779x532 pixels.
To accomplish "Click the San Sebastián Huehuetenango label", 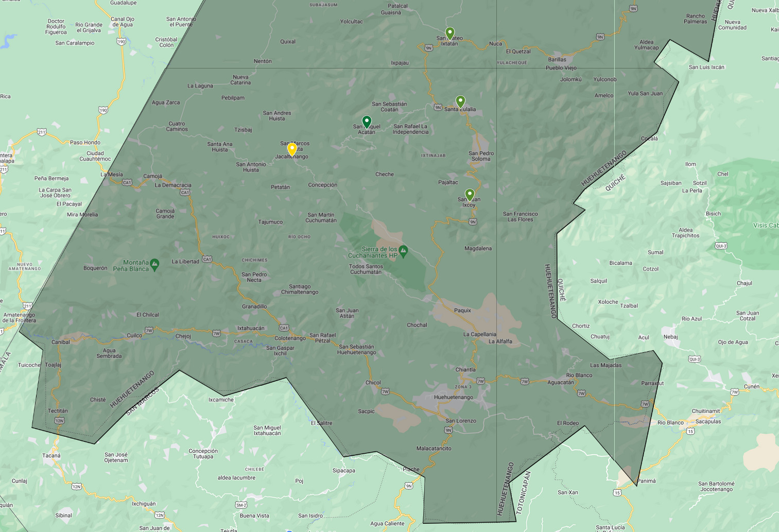I will (x=357, y=350).
